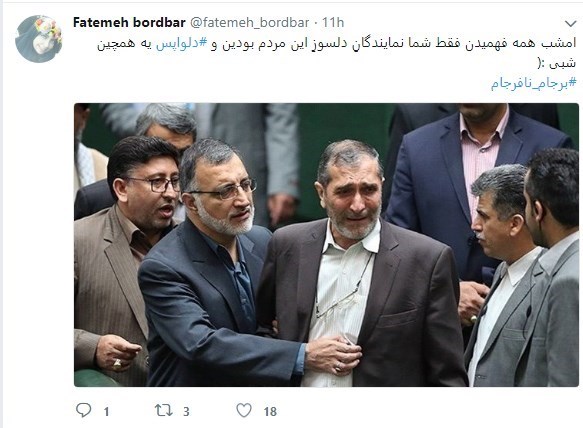
Task: Click the like count showing 18
Action: pos(270,412)
